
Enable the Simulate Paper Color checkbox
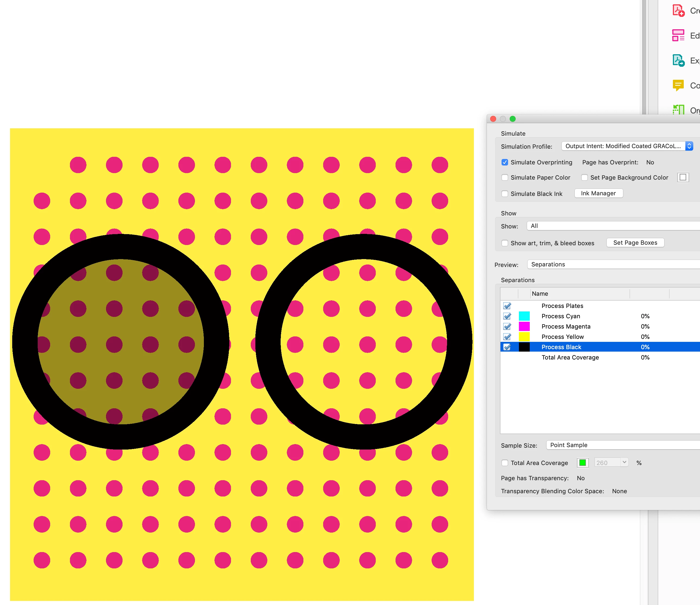(505, 177)
